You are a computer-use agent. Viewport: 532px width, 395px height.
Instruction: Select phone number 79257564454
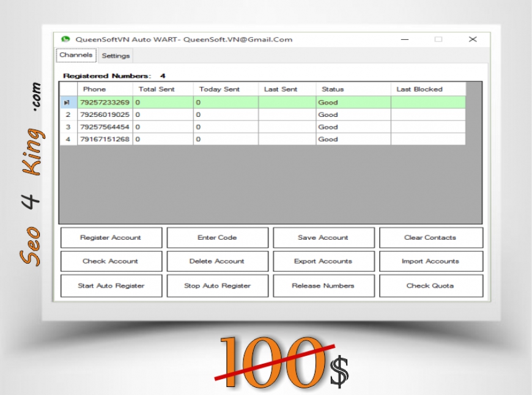click(105, 127)
